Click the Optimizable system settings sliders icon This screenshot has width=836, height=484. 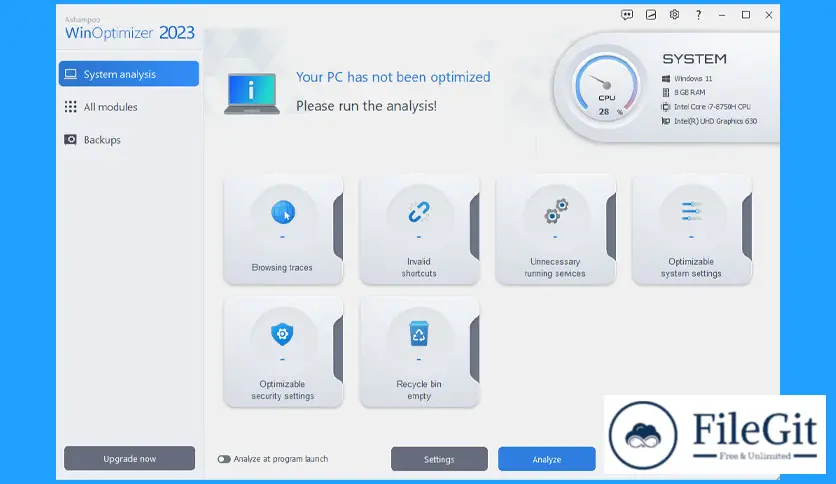coord(692,211)
